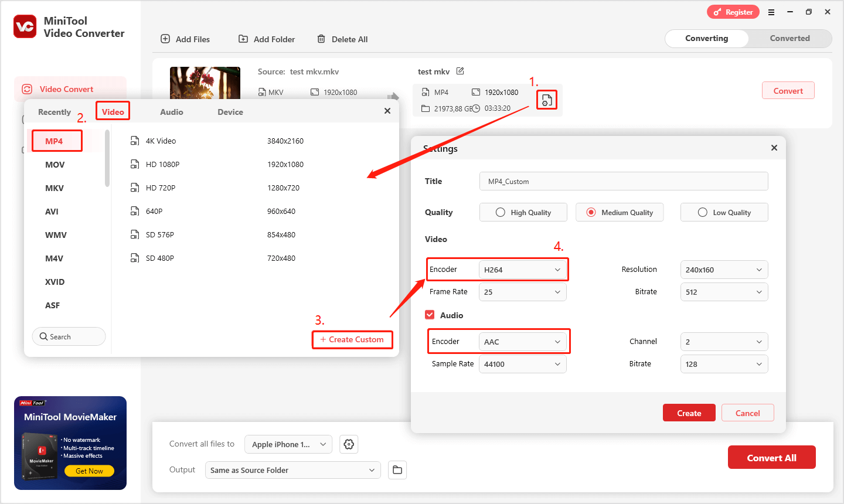
Task: Select MOV in the format list
Action: 55,165
